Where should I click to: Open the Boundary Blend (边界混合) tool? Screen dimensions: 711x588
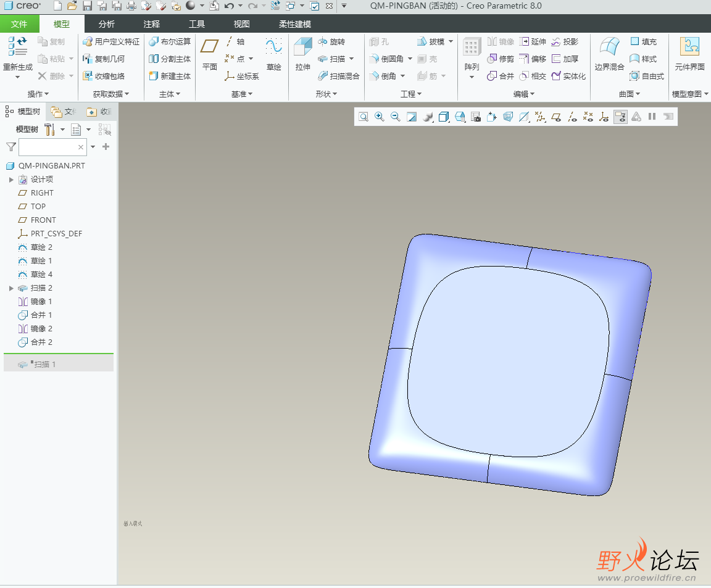point(609,54)
